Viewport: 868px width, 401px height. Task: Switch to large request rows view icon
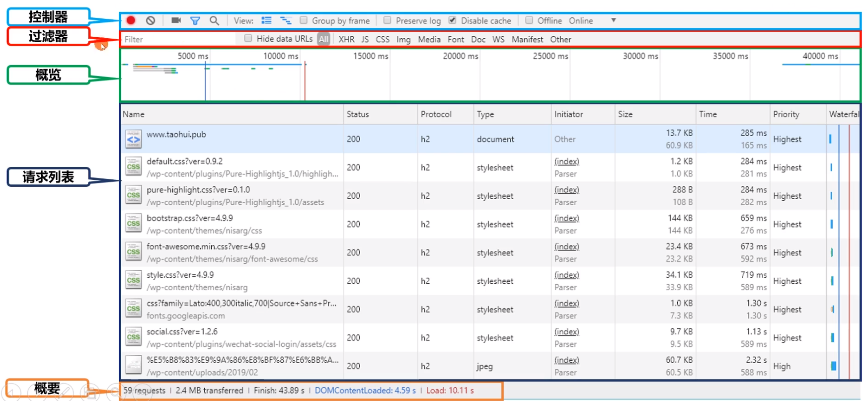(x=267, y=20)
